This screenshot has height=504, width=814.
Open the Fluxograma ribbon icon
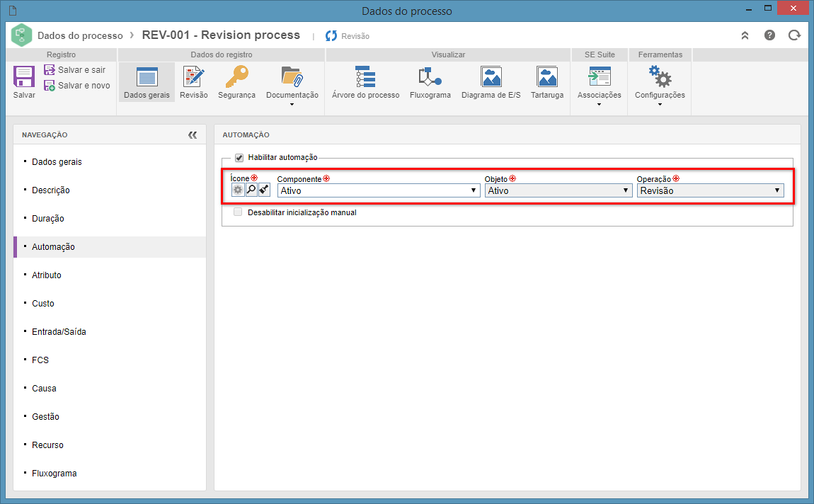(430, 76)
